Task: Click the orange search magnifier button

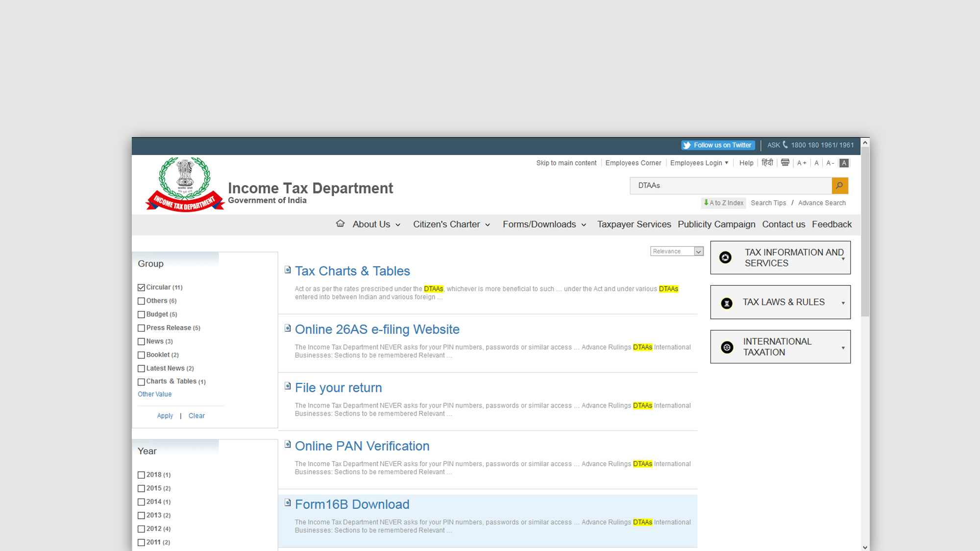Action: coord(839,186)
